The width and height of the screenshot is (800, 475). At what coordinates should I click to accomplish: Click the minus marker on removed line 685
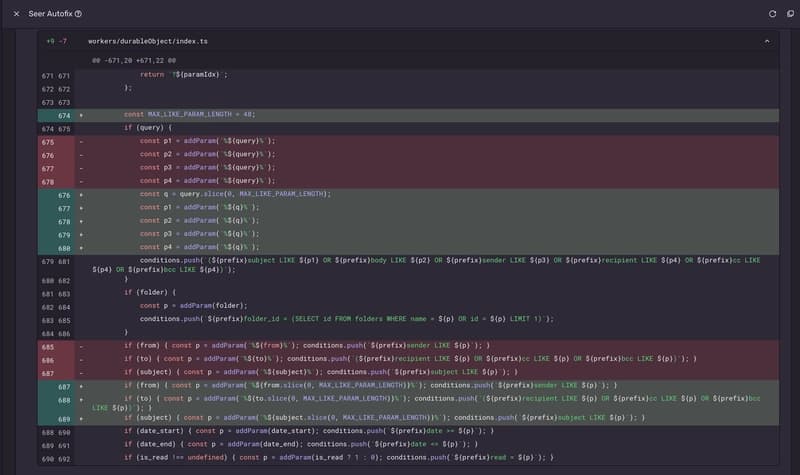click(x=81, y=346)
